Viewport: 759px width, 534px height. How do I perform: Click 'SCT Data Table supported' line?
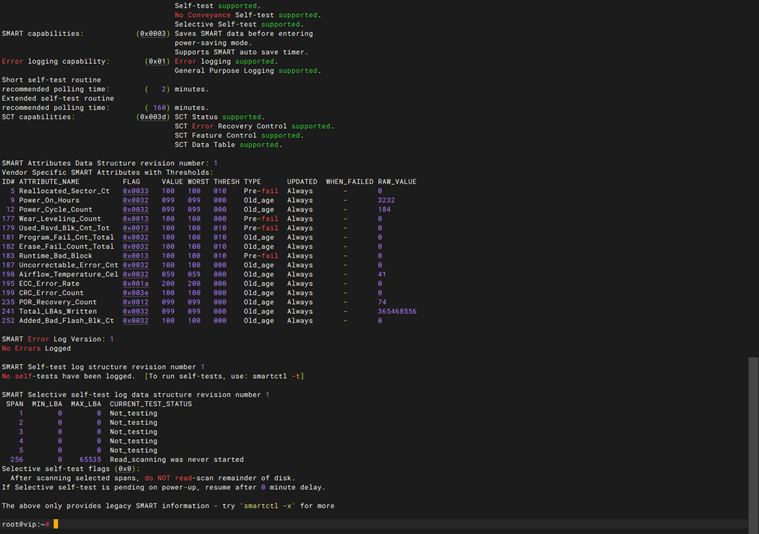click(x=228, y=145)
